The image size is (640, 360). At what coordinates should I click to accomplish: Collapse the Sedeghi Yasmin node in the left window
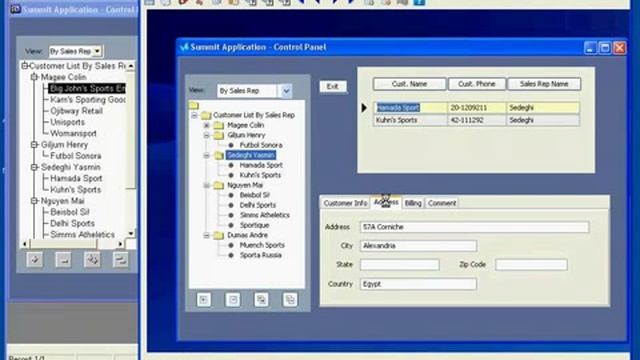coord(34,167)
